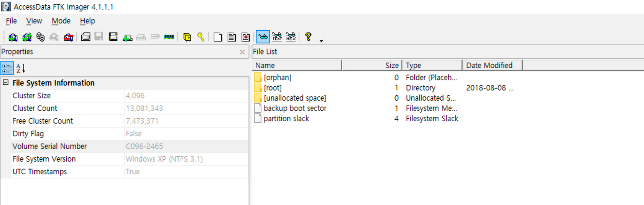Image resolution: width=644 pixels, height=205 pixels.
Task: Sort file list by Size column
Action: click(372, 65)
